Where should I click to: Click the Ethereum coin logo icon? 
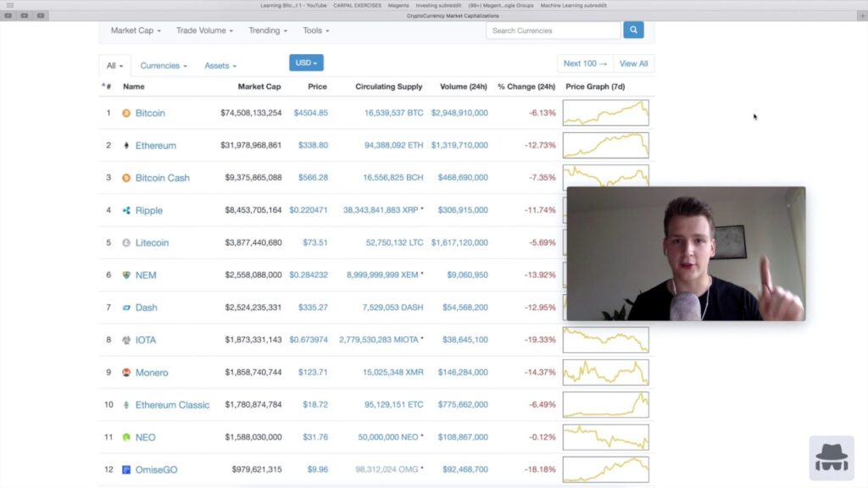pyautogui.click(x=126, y=146)
